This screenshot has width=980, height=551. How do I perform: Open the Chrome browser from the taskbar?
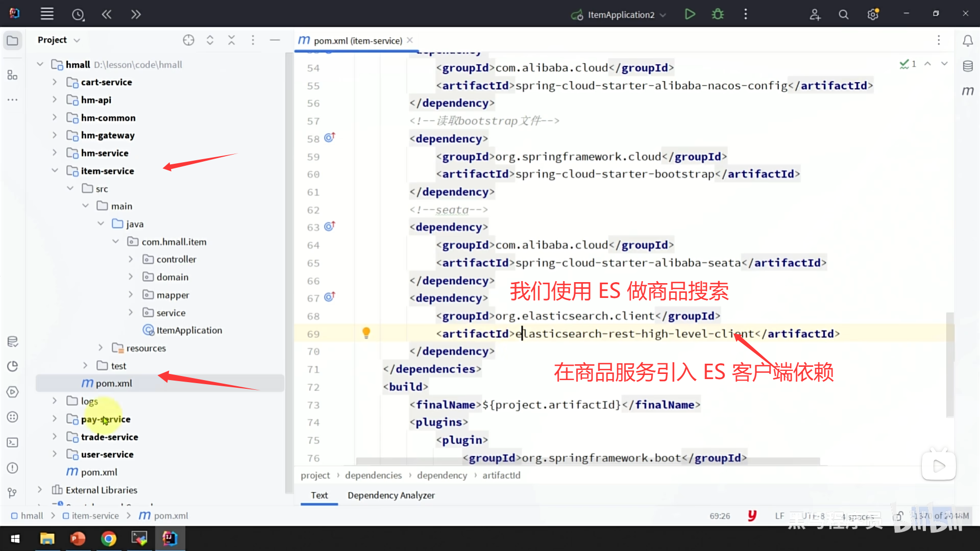point(108,538)
